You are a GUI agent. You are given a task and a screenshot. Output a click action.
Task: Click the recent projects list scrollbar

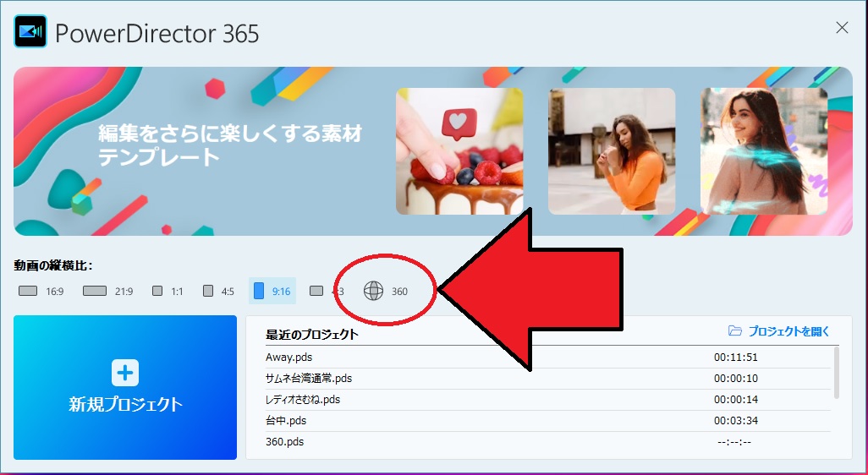click(x=837, y=372)
